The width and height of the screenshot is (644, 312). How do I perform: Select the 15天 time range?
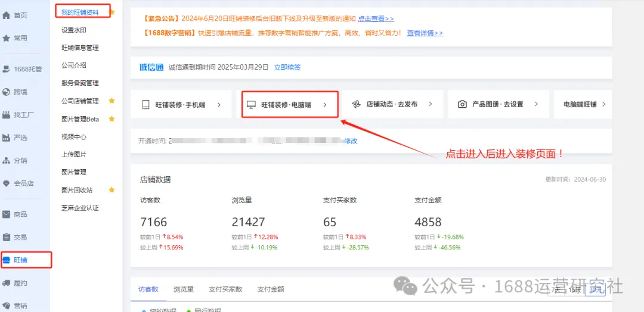pyautogui.click(x=575, y=290)
